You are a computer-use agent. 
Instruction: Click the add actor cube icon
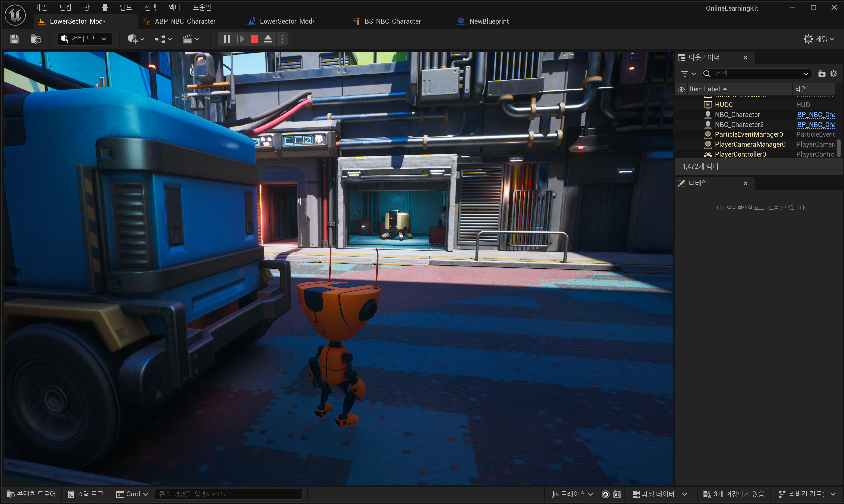[x=133, y=39]
